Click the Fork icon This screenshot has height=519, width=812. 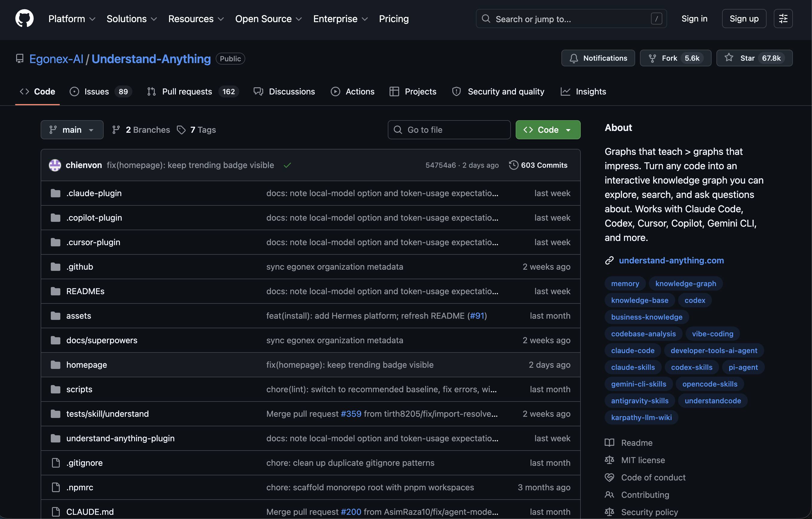[652, 58]
